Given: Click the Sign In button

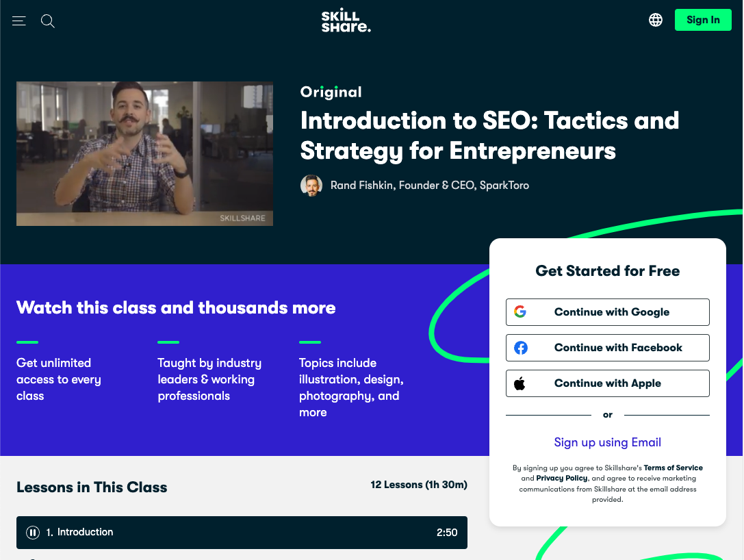Looking at the screenshot, I should pos(703,20).
